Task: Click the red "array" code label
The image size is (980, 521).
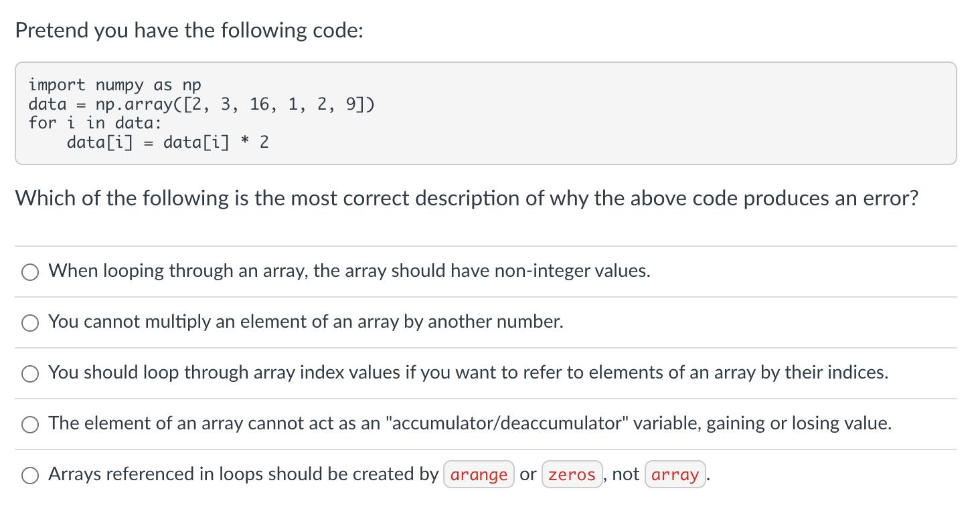Action: click(675, 475)
